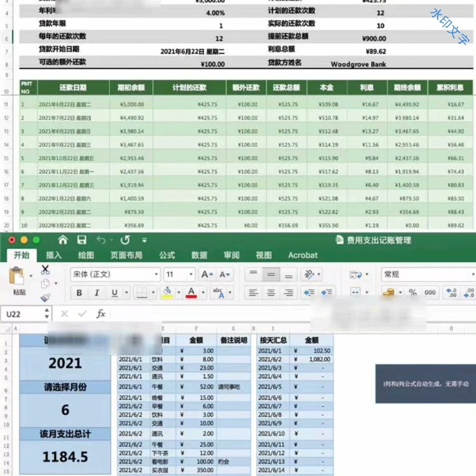Click the 粘贴 paste clipboard icon

(x=17, y=276)
